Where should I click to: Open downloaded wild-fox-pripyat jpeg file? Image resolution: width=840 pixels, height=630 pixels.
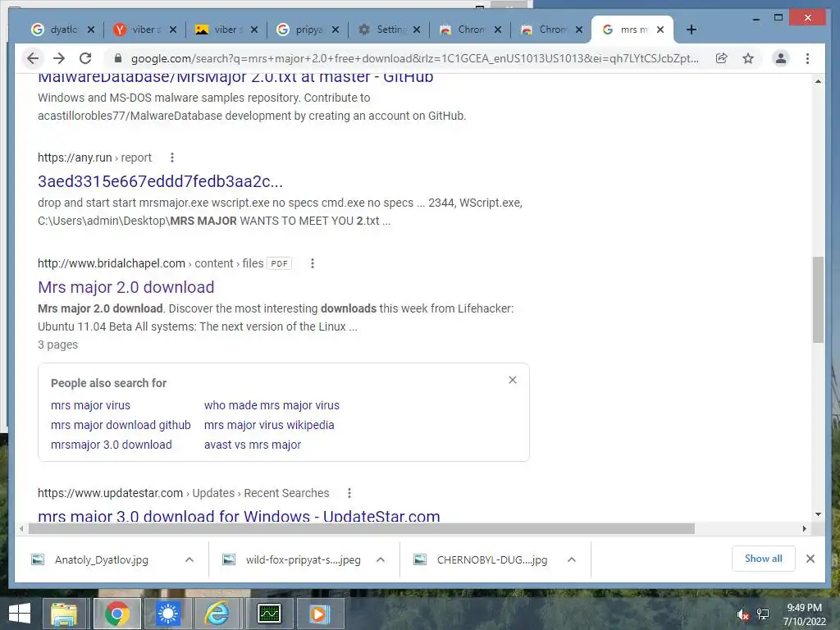tap(304, 559)
